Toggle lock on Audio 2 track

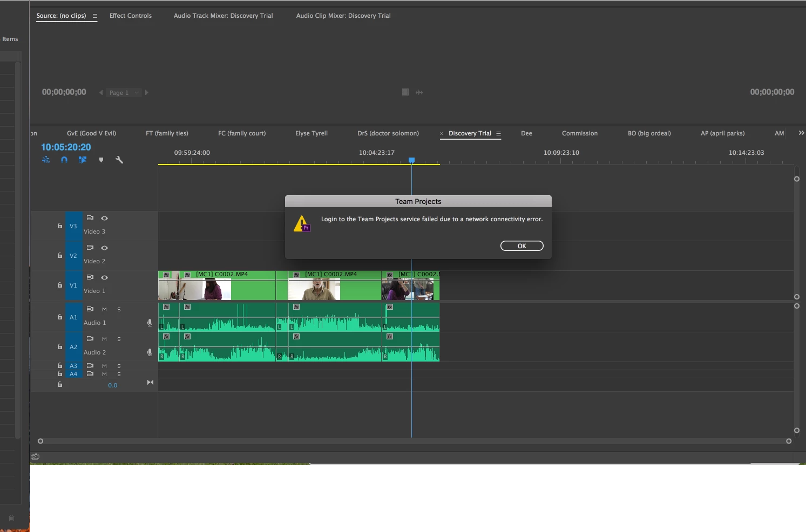click(60, 346)
